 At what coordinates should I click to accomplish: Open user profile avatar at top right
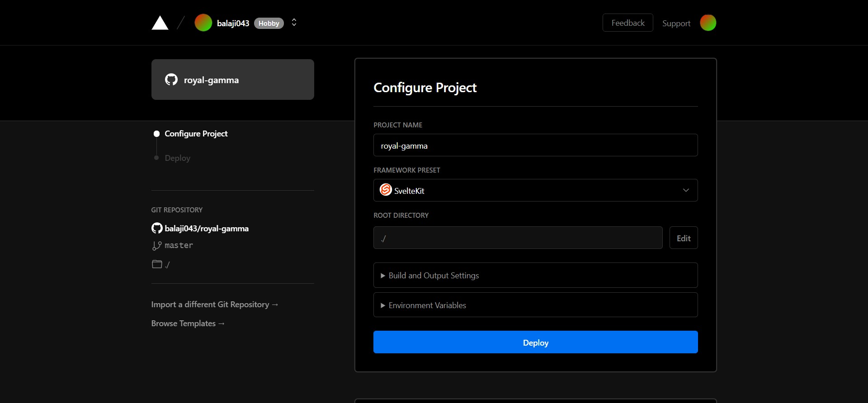click(x=708, y=23)
